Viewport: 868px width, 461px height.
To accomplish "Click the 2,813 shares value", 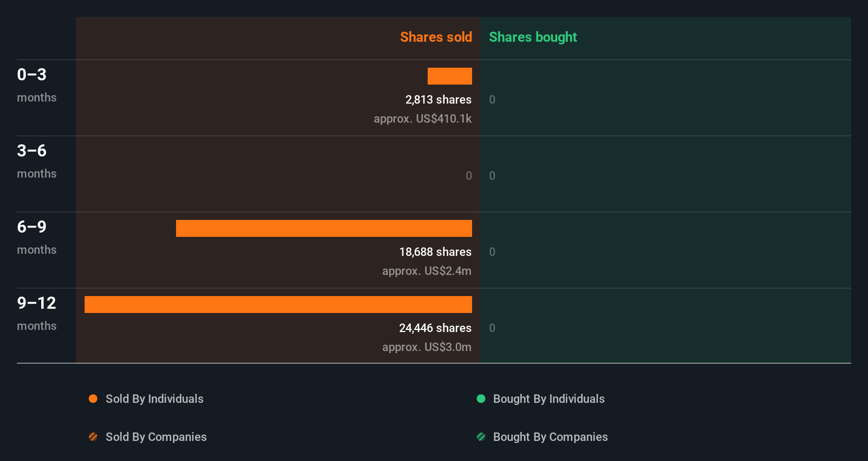I will (x=438, y=99).
